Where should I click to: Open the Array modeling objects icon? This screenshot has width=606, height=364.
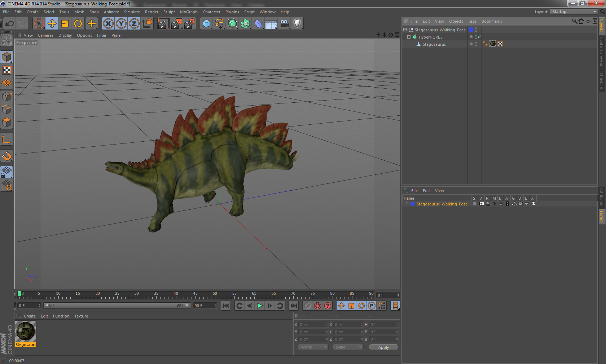pos(245,24)
